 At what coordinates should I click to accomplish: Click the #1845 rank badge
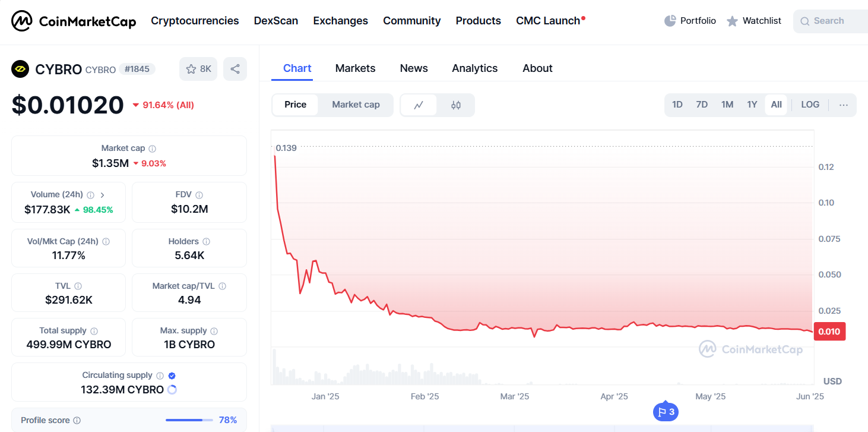click(137, 69)
